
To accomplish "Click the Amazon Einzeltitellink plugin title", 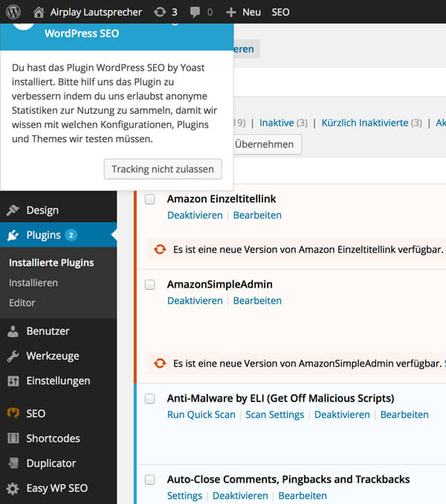I will coord(222,199).
